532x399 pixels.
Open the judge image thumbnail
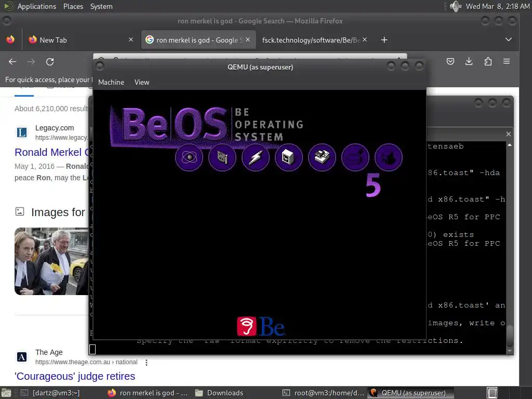pyautogui.click(x=51, y=261)
